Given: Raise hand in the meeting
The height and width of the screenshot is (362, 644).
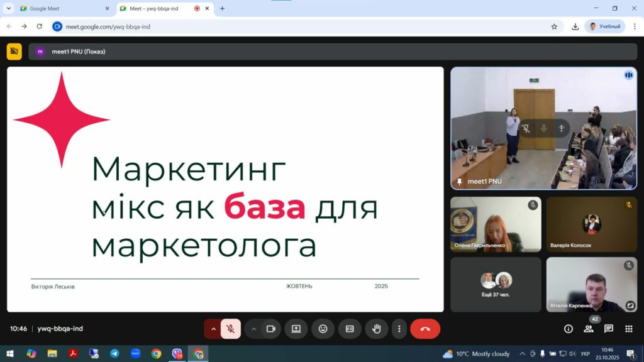Looking at the screenshot, I should [377, 329].
